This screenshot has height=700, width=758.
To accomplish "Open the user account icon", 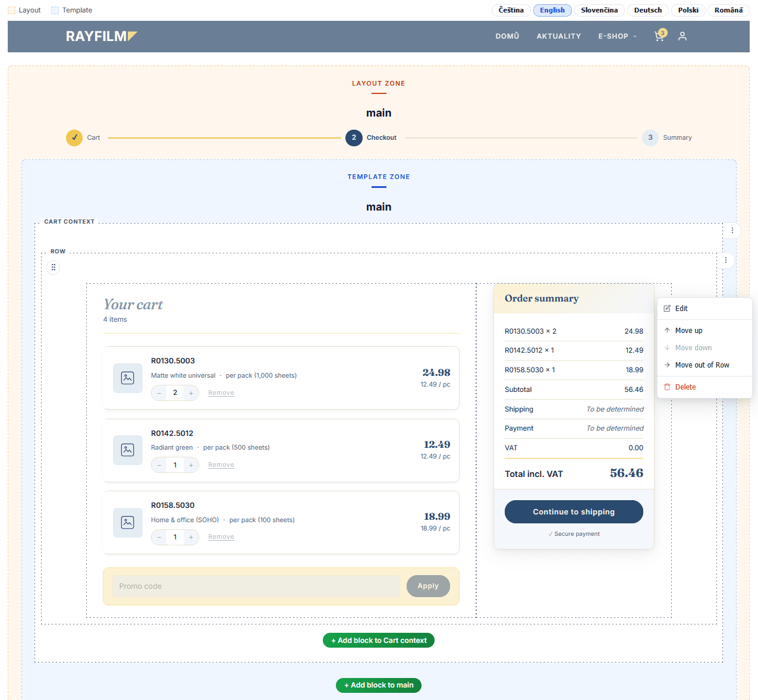I will tap(682, 36).
